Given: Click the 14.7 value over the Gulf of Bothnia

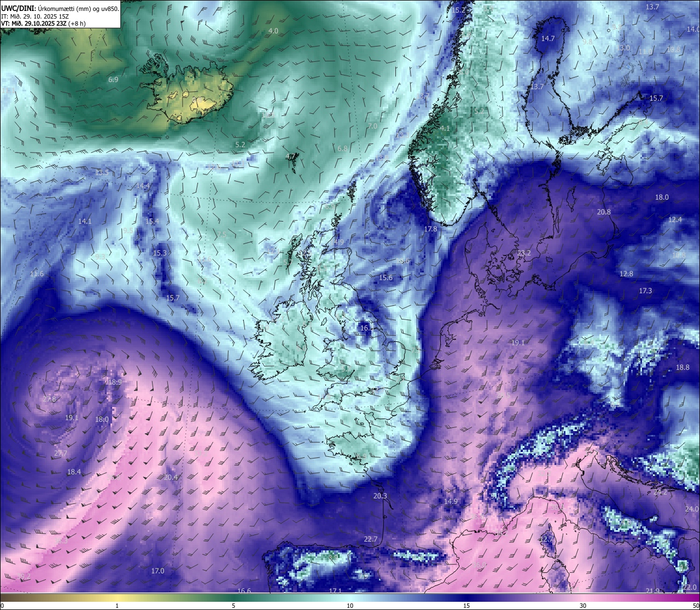Looking at the screenshot, I should coord(548,39).
